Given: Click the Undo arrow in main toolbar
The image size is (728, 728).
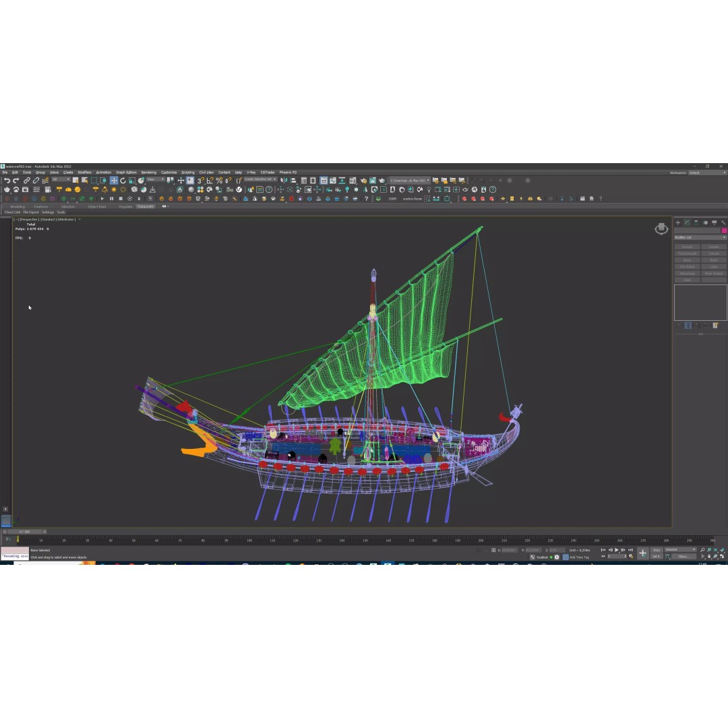Looking at the screenshot, I should [x=7, y=181].
